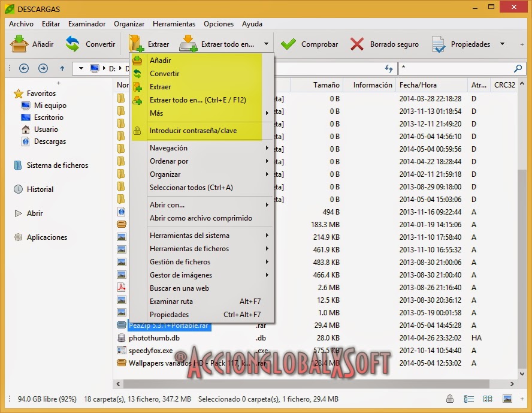Open Usuario in the sidebar

pos(46,129)
